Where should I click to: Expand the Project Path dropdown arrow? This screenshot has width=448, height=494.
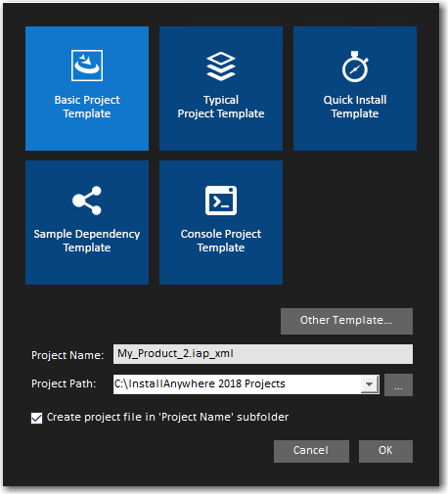370,384
